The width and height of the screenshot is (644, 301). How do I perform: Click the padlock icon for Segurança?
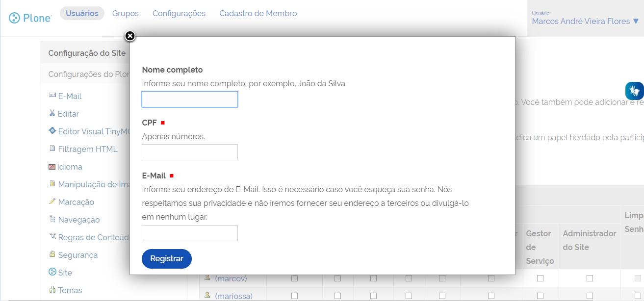[x=52, y=254]
